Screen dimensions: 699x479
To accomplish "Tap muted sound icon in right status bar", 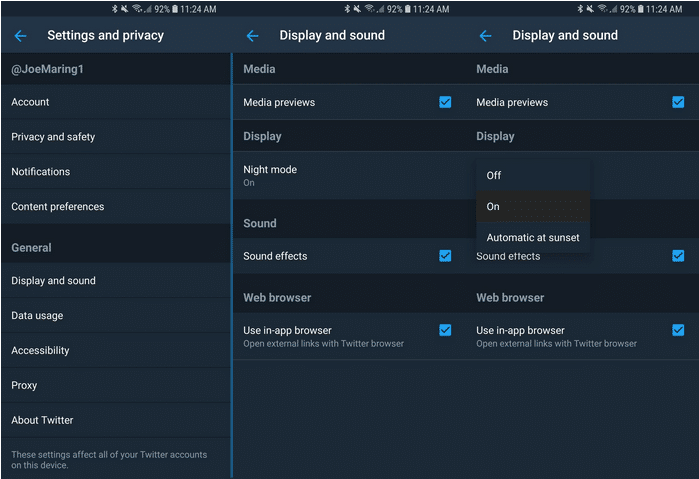I will point(590,9).
